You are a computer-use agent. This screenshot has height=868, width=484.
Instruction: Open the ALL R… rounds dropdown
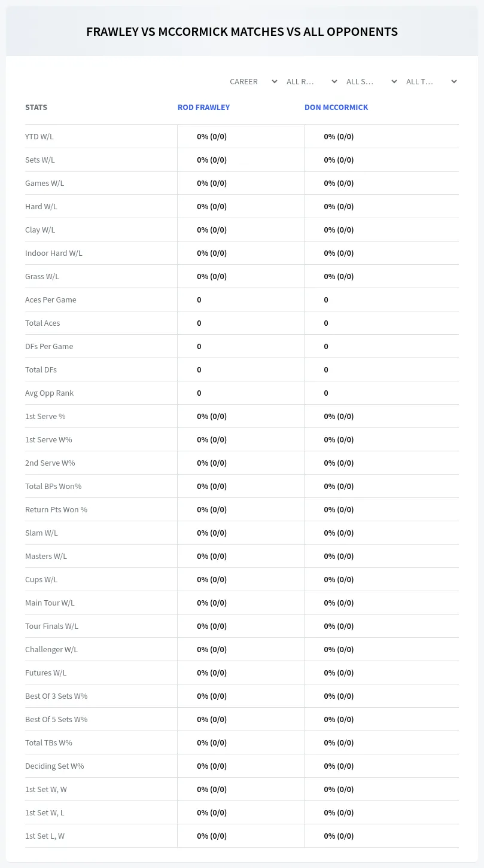(311, 81)
